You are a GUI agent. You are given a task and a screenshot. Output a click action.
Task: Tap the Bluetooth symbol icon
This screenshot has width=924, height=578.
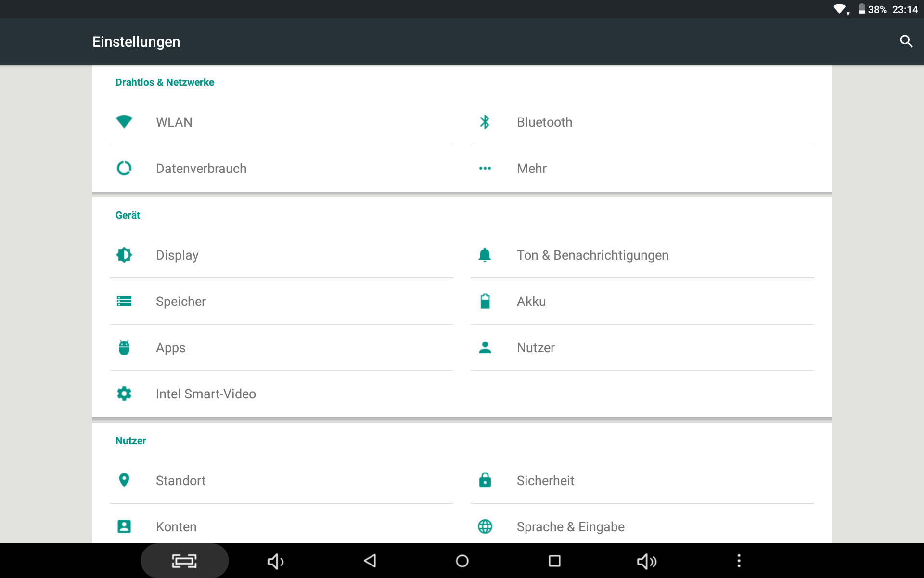[x=485, y=122]
